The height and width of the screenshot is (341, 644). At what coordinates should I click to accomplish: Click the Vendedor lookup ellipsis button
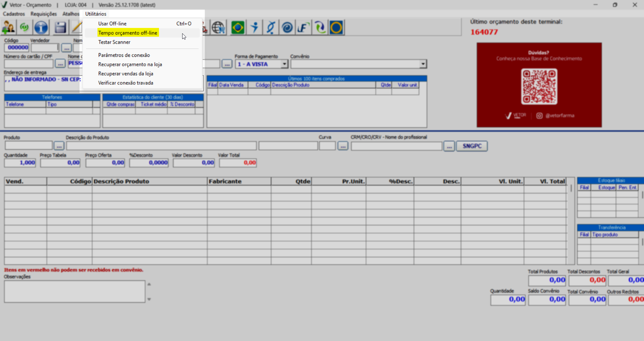[x=66, y=48]
